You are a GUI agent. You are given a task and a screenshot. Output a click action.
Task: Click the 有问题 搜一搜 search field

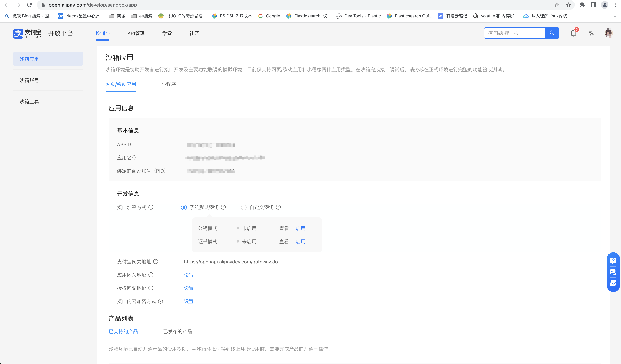point(515,33)
